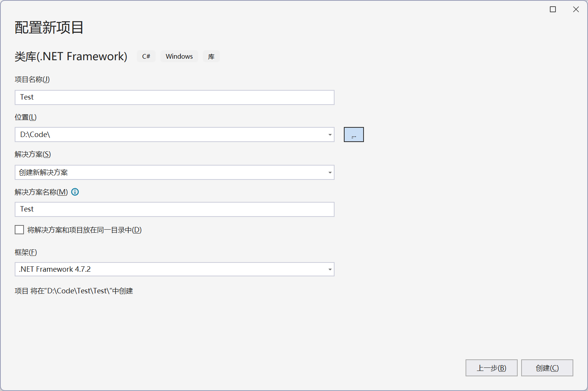Click the 项目名称 label

pos(32,80)
